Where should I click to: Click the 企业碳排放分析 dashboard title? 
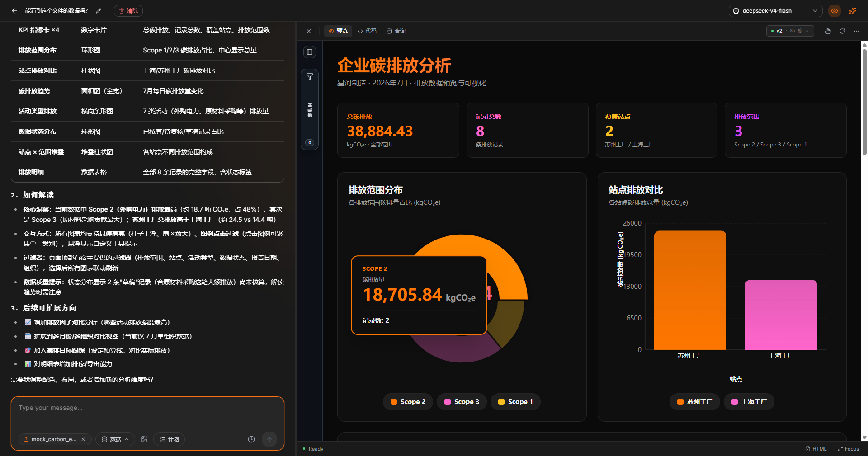pyautogui.click(x=394, y=66)
